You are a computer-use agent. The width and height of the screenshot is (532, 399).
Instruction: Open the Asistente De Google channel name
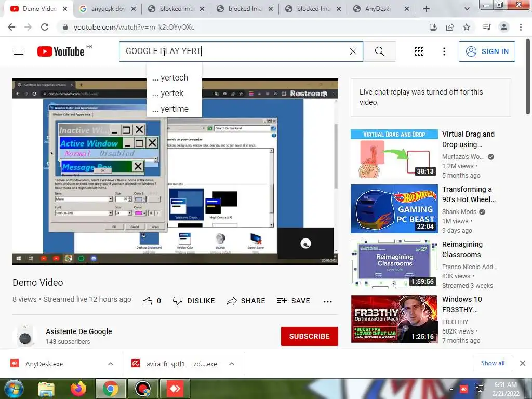coord(79,331)
